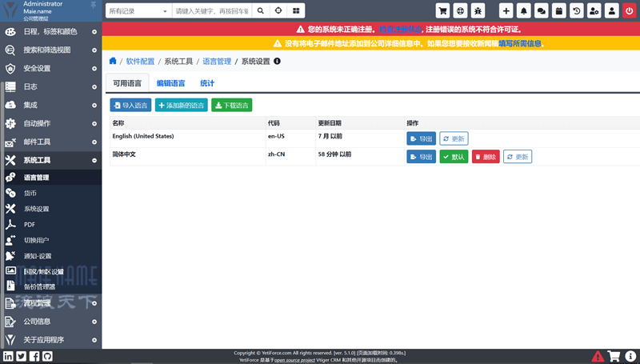Open 通知-设置 in sidebar
Screen dimensions: 640x364
click(50, 256)
